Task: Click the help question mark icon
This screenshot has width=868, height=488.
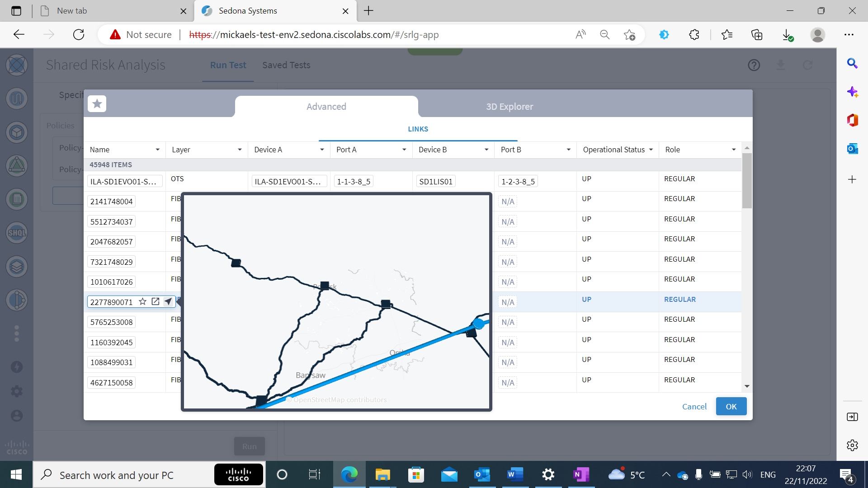Action: pyautogui.click(x=754, y=65)
